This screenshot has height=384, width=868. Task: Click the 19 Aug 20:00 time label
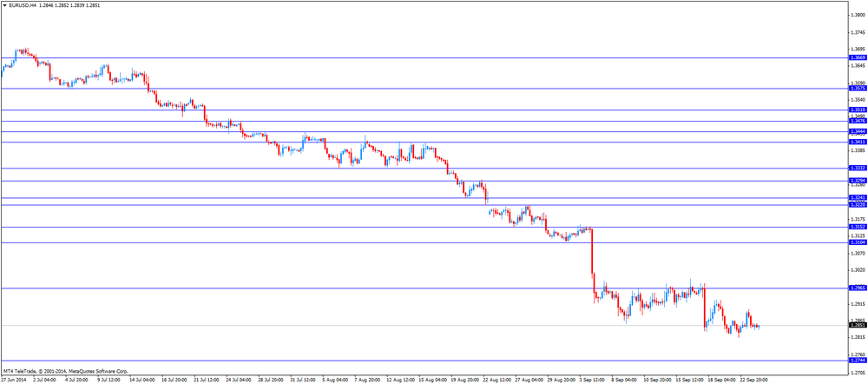point(464,381)
